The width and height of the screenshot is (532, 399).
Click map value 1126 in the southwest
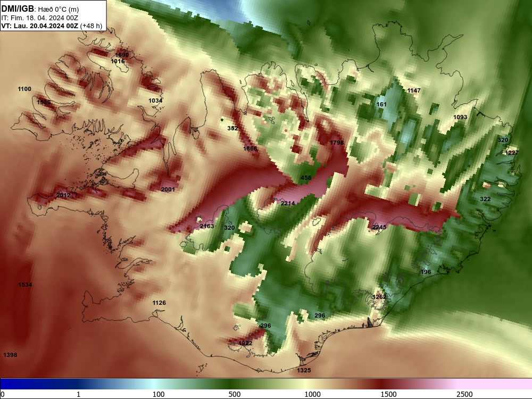(x=159, y=303)
